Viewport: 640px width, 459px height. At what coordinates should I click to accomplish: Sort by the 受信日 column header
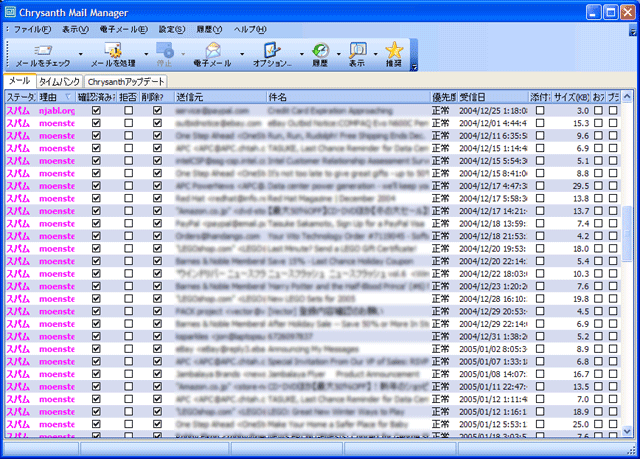pyautogui.click(x=493, y=97)
